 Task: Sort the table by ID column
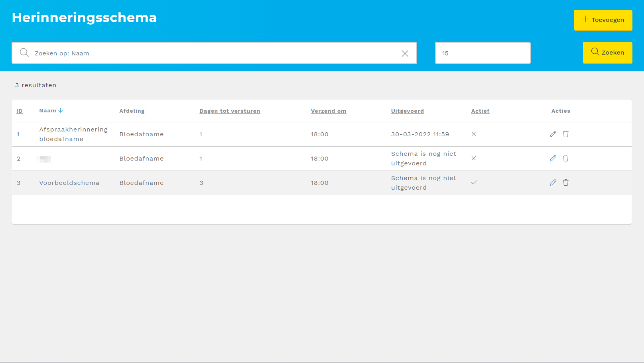pos(19,111)
